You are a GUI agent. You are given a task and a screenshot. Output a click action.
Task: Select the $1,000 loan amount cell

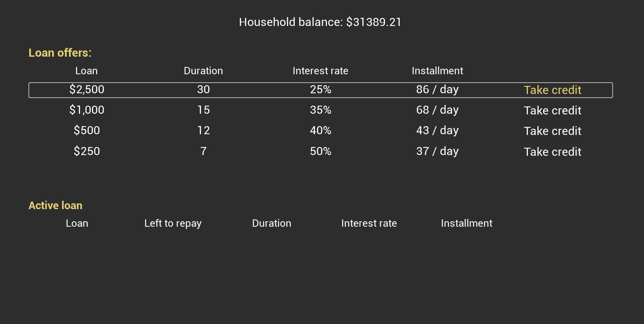tap(87, 110)
